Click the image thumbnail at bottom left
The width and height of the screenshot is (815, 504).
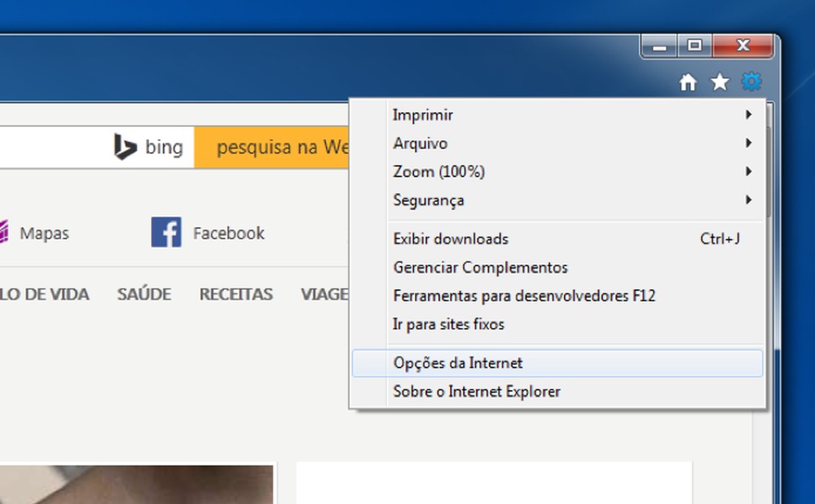[x=139, y=484]
